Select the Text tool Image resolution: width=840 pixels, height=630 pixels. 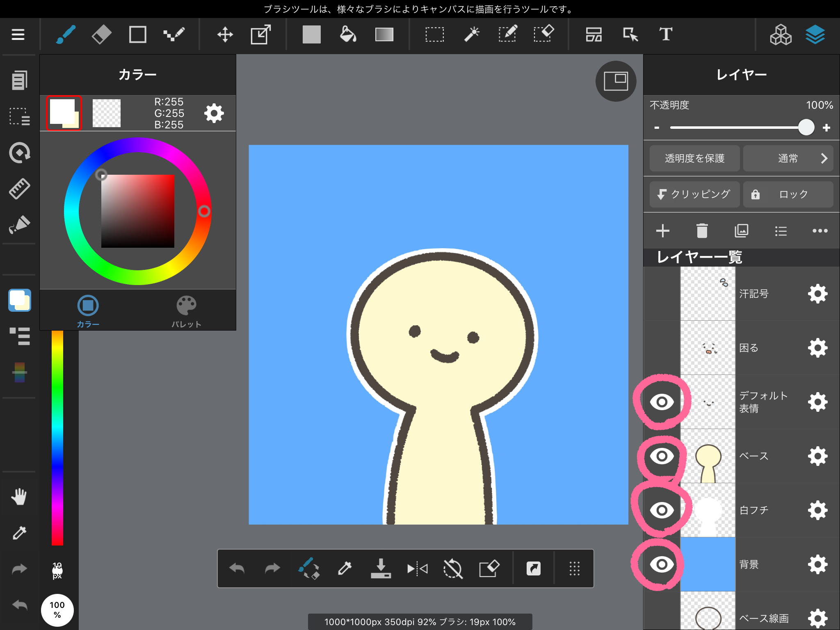click(x=666, y=34)
